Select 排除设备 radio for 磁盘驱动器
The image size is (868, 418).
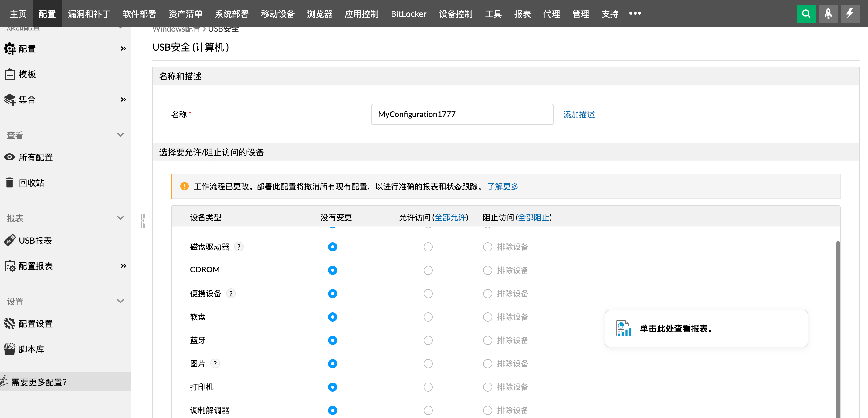point(488,247)
